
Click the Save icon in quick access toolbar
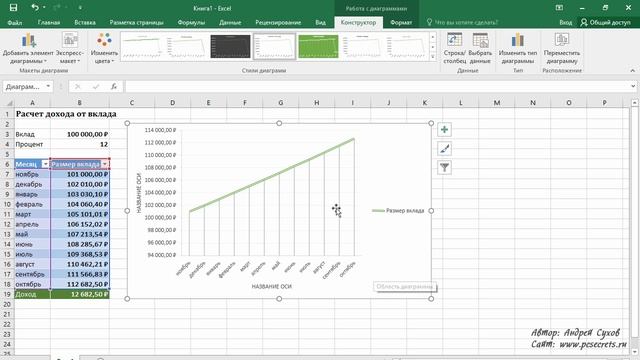tap(13, 8)
